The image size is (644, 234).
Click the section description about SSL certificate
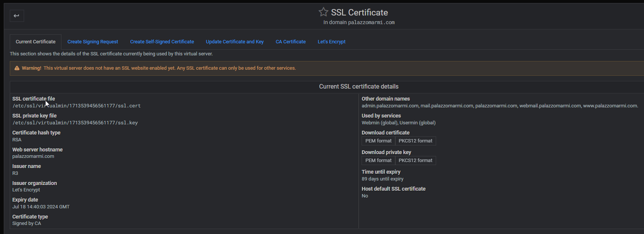pos(111,54)
